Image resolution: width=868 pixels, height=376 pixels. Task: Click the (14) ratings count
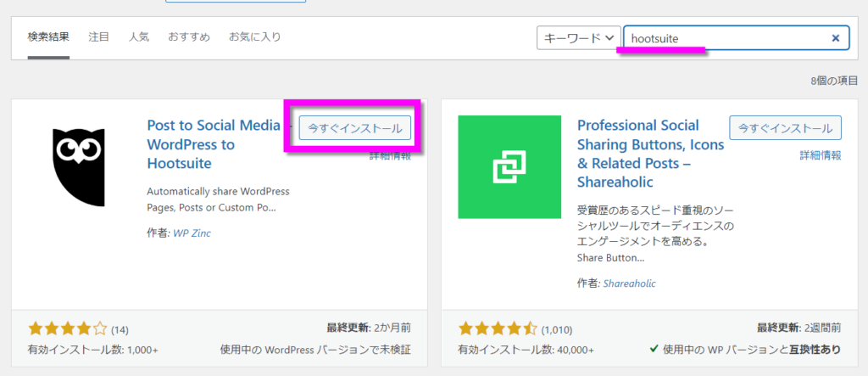[x=120, y=330]
